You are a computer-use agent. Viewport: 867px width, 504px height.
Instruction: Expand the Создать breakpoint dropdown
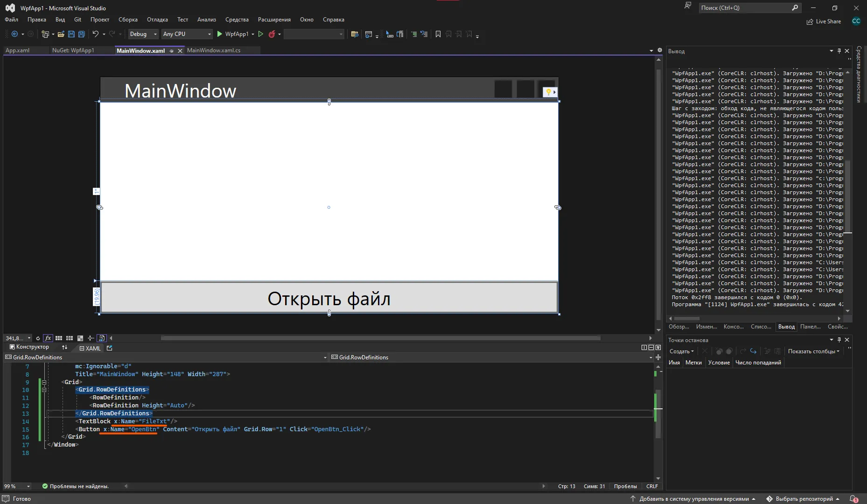[682, 351]
